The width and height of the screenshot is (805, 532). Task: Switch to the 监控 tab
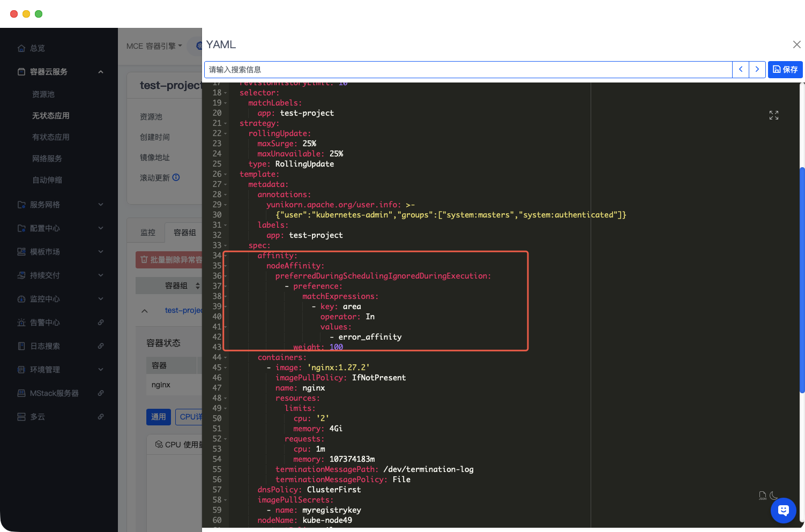tap(147, 233)
